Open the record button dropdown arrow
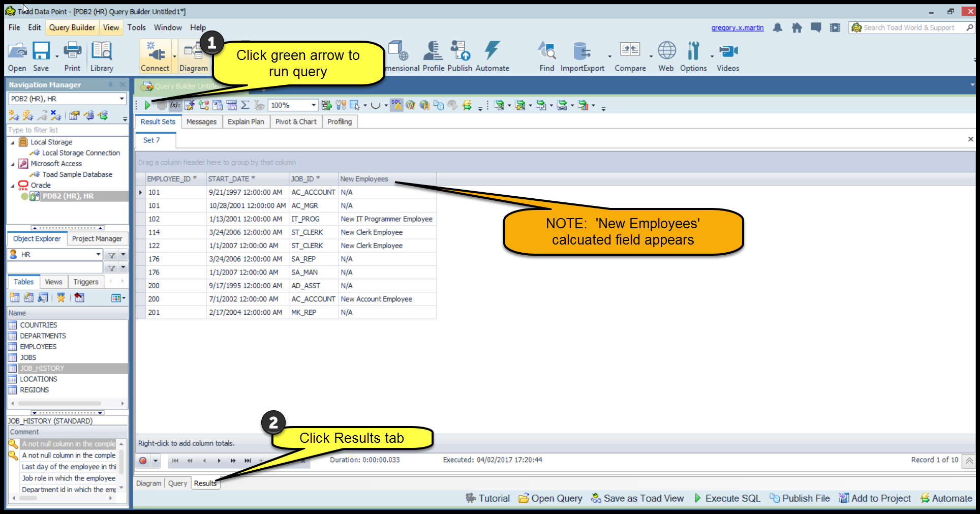Image resolution: width=980 pixels, height=514 pixels. 156,461
